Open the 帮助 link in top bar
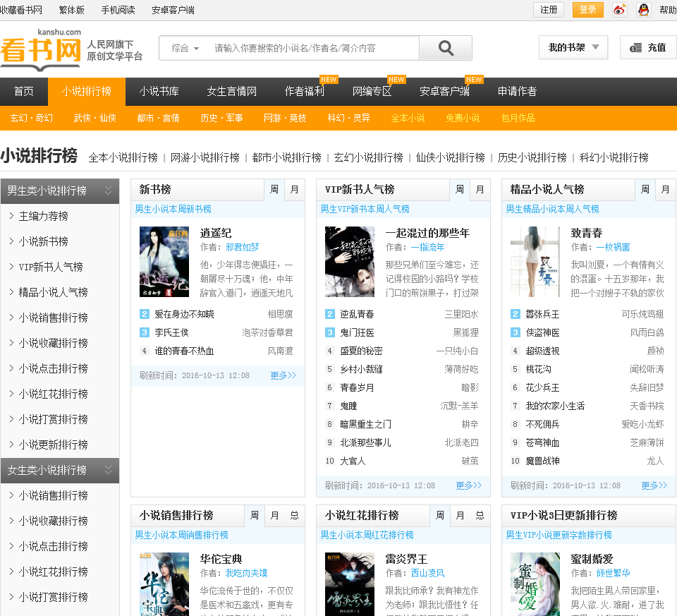 (668, 9)
